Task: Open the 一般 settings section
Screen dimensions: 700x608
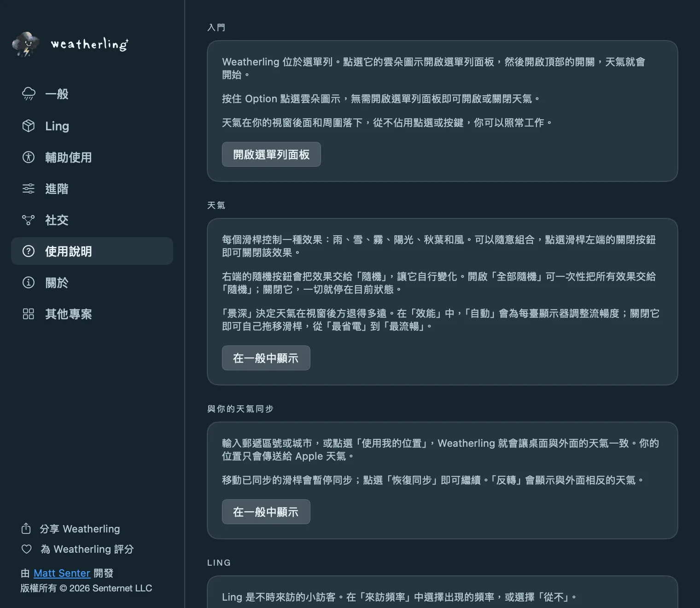Action: pyautogui.click(x=92, y=94)
